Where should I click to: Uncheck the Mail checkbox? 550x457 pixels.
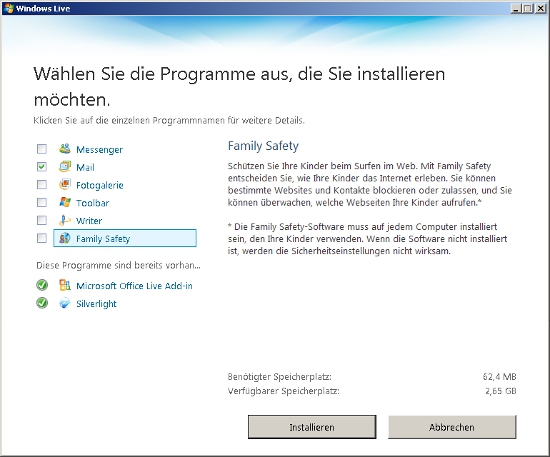tap(42, 167)
